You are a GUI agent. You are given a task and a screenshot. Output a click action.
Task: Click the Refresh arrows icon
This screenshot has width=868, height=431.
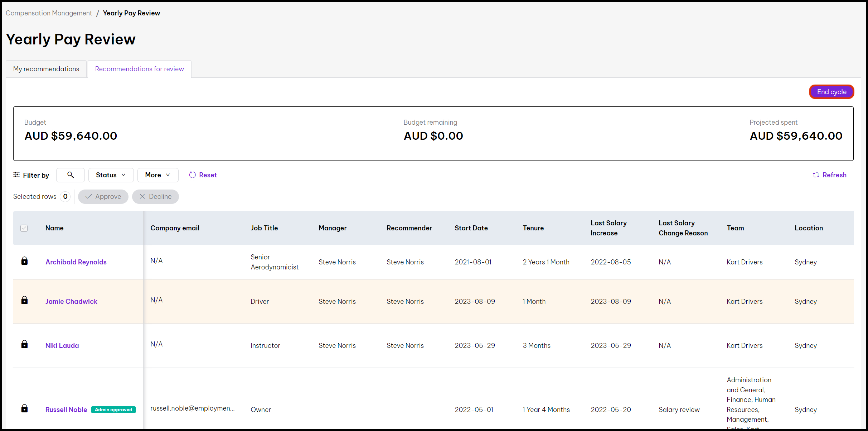point(816,175)
